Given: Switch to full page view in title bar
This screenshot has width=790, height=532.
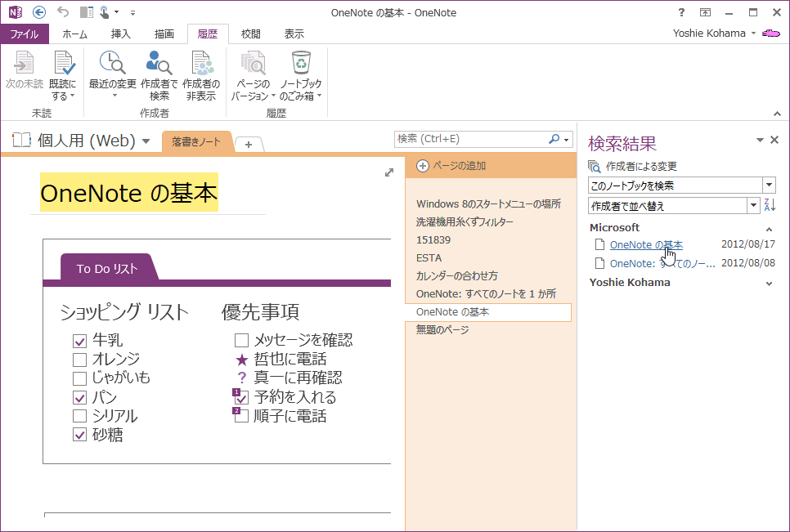Looking at the screenshot, I should [705, 12].
